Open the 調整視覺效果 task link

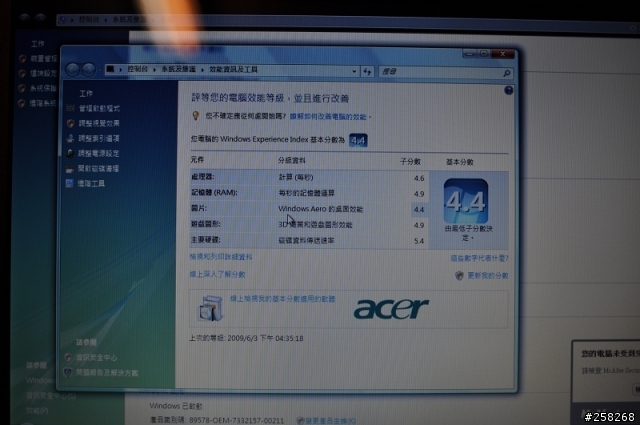[99, 123]
